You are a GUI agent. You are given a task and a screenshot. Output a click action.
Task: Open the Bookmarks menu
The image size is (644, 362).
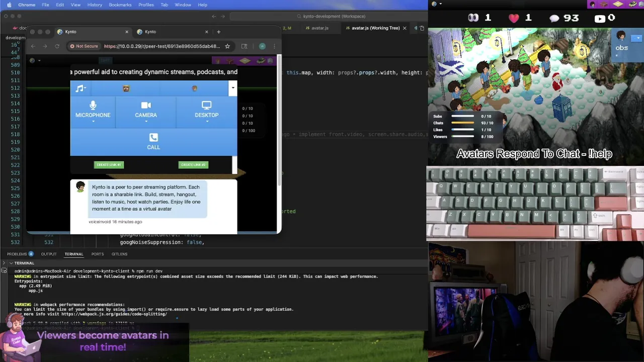[x=120, y=5]
